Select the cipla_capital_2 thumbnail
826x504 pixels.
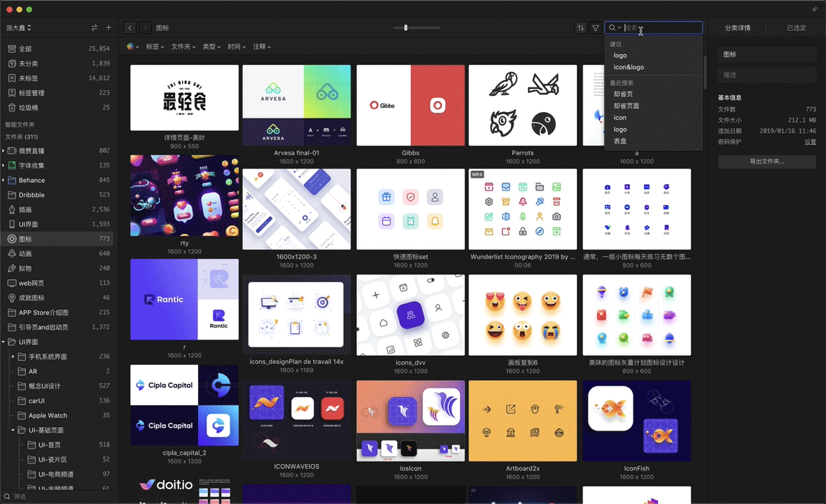click(184, 405)
